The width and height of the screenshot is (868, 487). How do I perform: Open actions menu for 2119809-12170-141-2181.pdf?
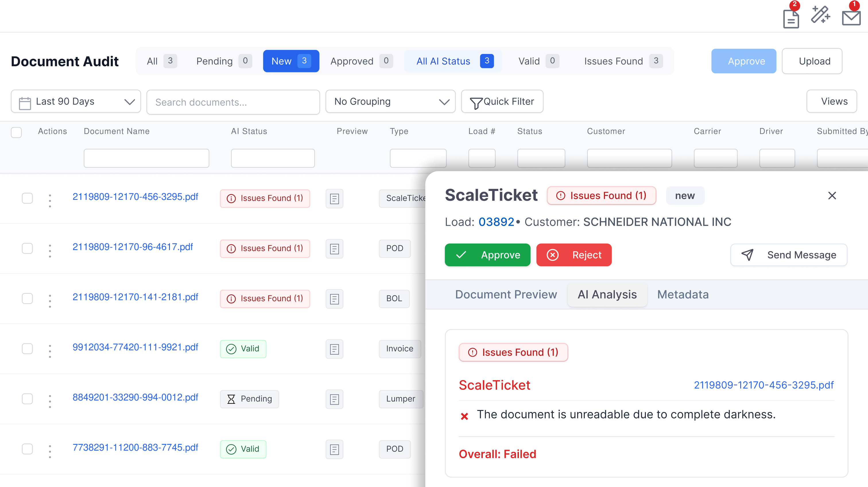point(50,301)
